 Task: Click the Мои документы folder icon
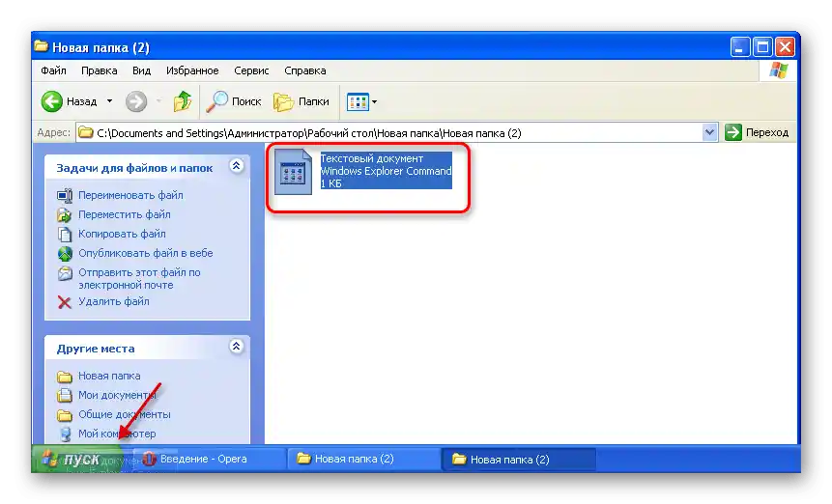click(x=65, y=395)
